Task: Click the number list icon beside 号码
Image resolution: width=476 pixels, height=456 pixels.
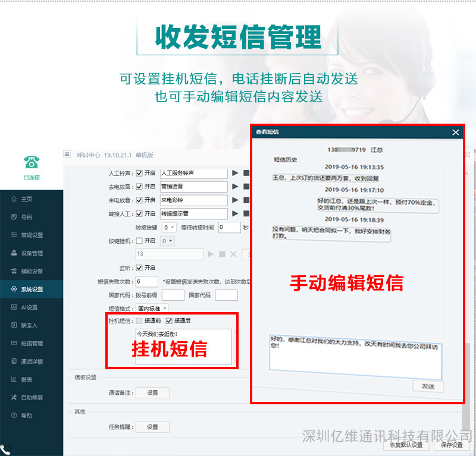Action: [x=14, y=217]
